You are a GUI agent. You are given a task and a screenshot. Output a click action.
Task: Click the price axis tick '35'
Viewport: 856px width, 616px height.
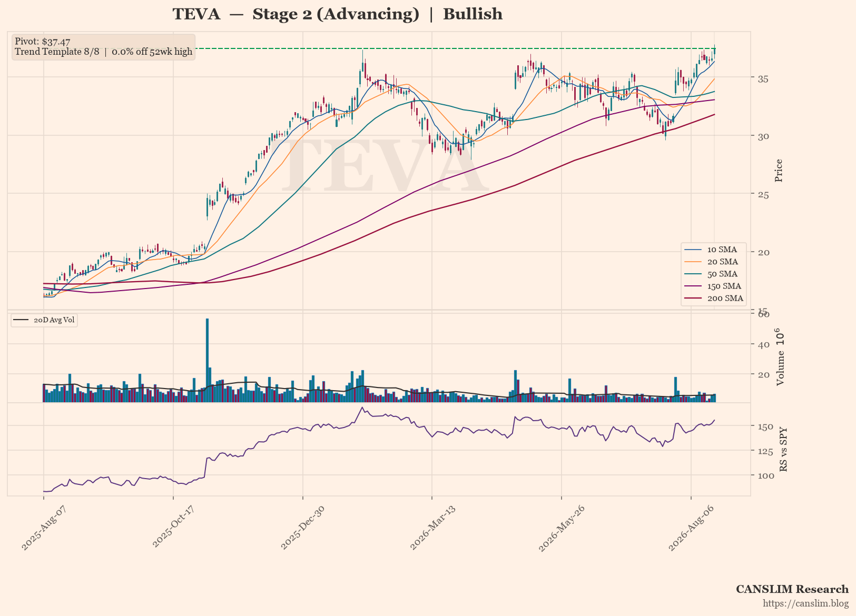click(x=762, y=78)
